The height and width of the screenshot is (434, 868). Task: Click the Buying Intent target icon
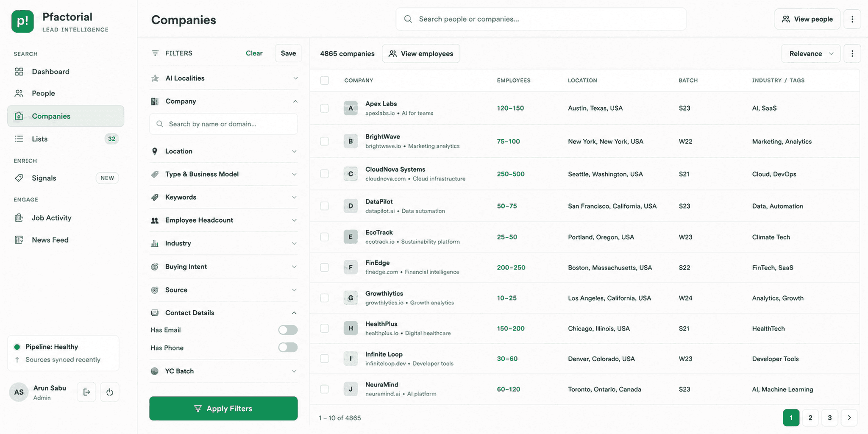155,267
